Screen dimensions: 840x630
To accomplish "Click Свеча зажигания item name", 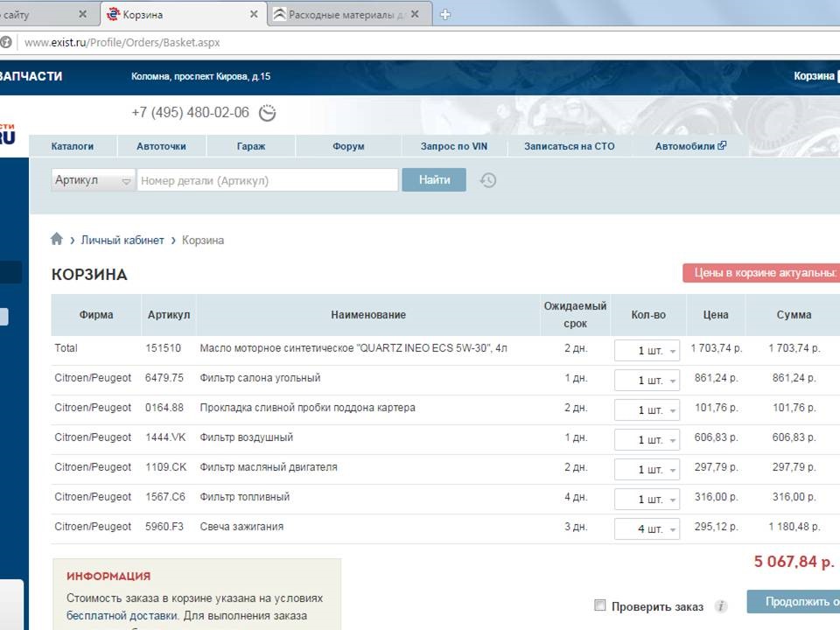I will 241,527.
